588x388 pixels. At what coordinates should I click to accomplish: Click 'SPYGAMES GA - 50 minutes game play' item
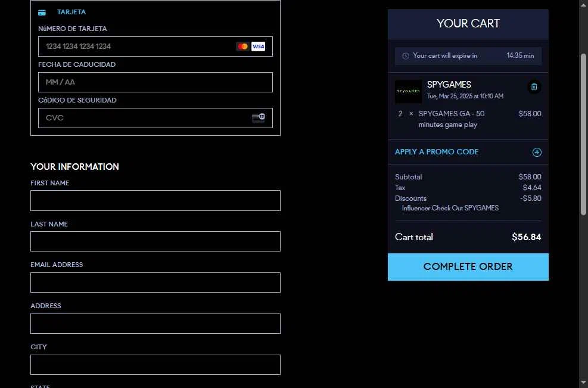pyautogui.click(x=452, y=119)
